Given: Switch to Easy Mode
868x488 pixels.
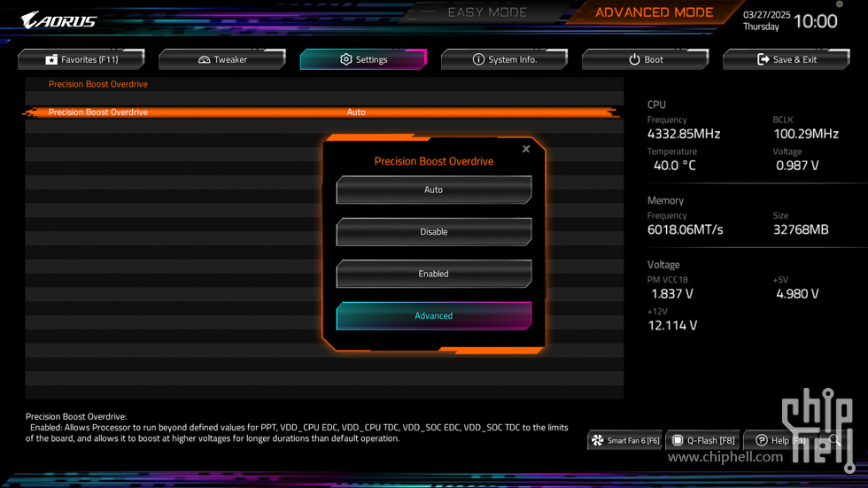Looking at the screenshot, I should tap(487, 12).
